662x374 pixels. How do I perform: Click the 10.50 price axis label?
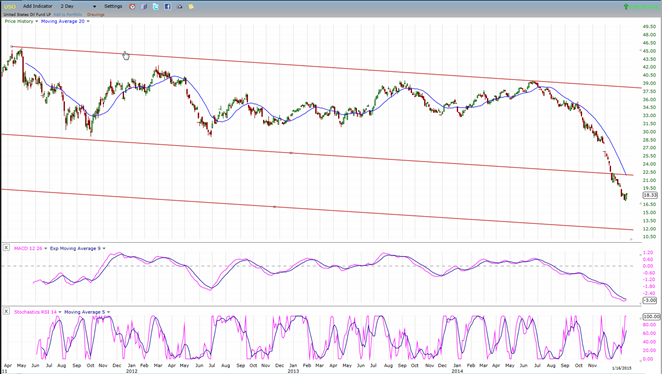pos(649,236)
